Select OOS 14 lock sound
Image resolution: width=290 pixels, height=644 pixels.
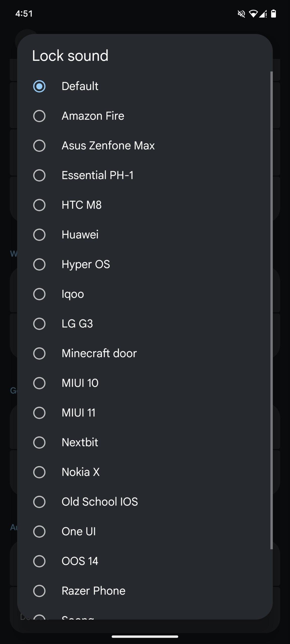(x=39, y=561)
